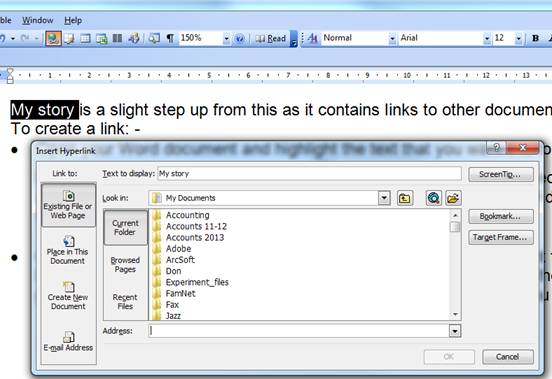Click the file list scrollbar thumb
The width and height of the screenshot is (552, 379).
455,227
